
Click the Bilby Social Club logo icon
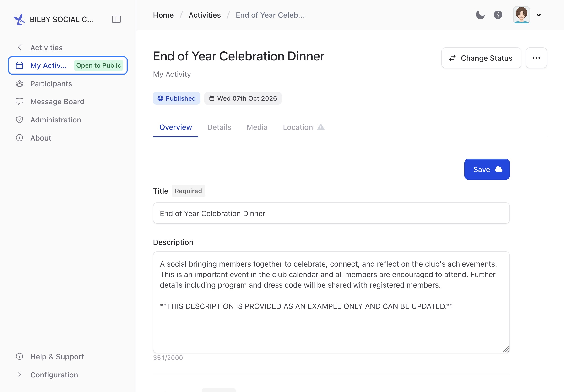[x=19, y=19]
